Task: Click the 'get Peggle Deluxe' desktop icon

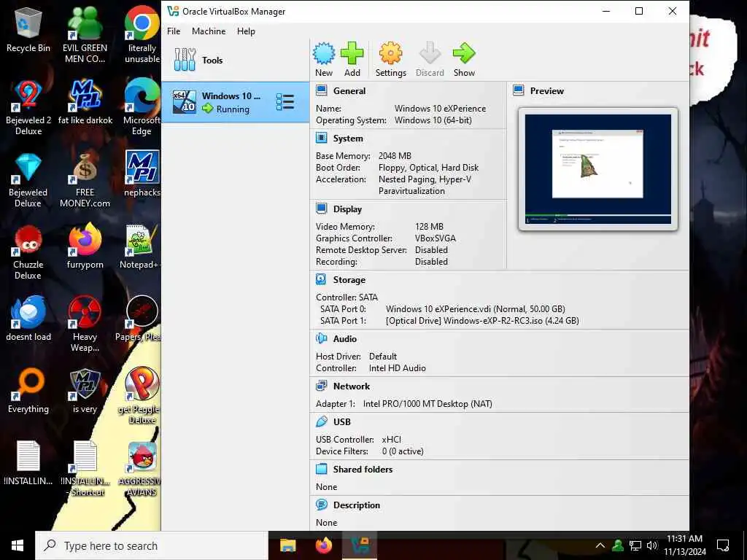Action: click(x=141, y=395)
